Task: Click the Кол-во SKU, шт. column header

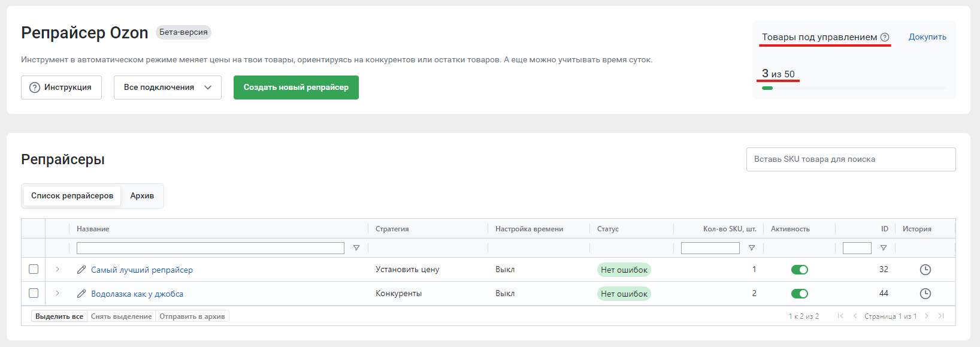Action: (730, 229)
